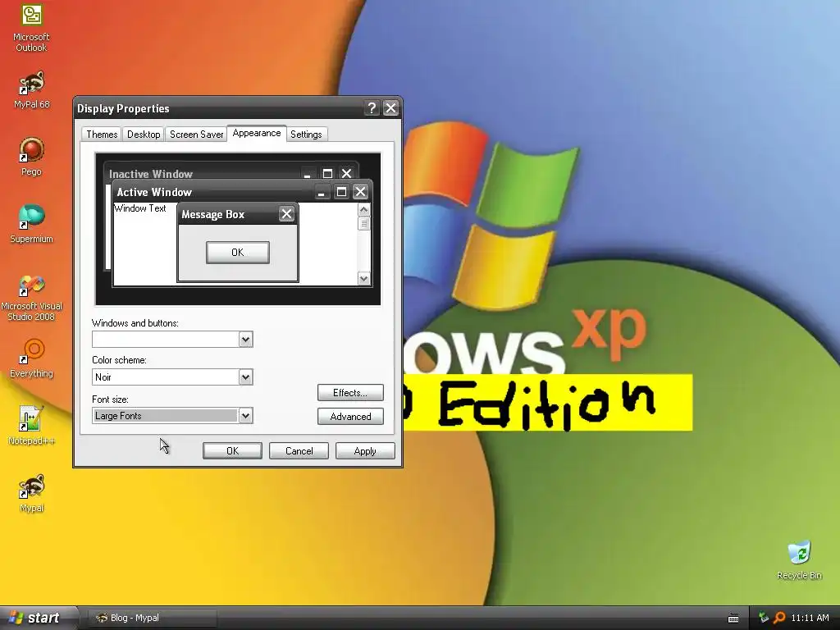
Task: Open the on-screen keyboard taskbar icon
Action: 733,619
